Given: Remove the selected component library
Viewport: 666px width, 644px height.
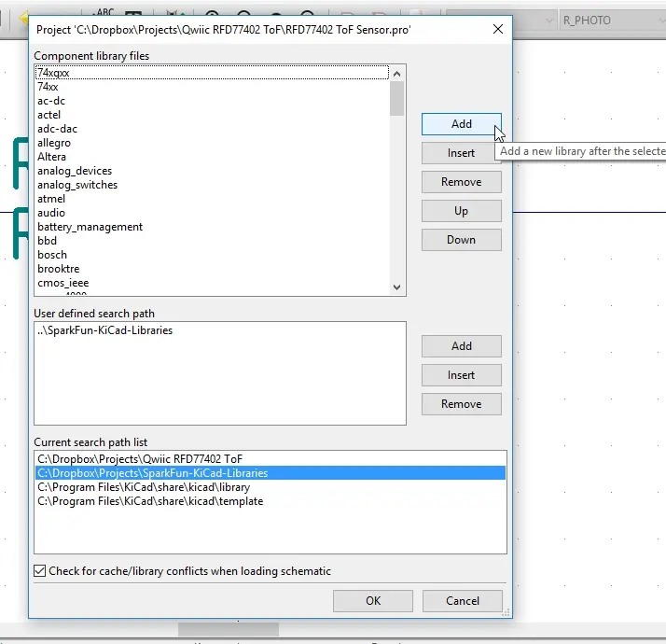Looking at the screenshot, I should (461, 182).
